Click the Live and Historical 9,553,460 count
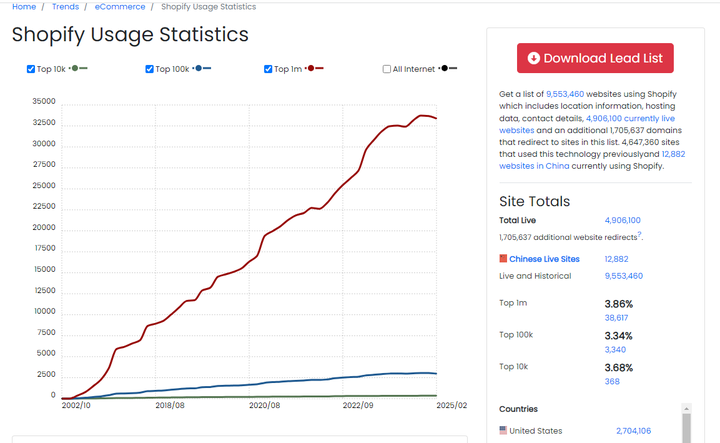 (624, 276)
